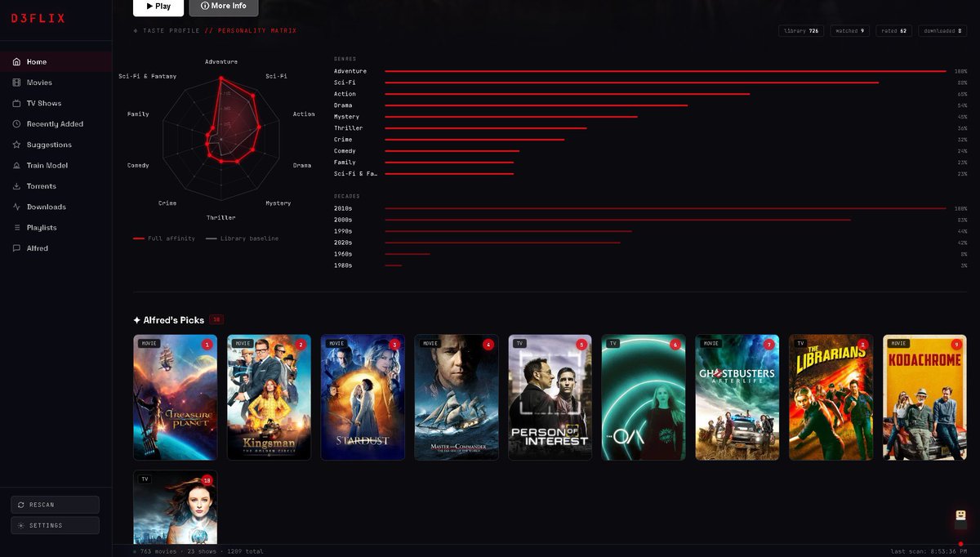Image resolution: width=980 pixels, height=557 pixels.
Task: Click the Movies film icon in sidebar
Action: coord(16,82)
